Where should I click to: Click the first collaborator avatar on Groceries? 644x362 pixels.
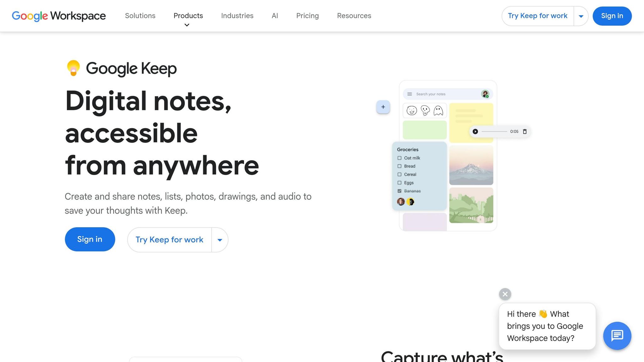point(401,202)
